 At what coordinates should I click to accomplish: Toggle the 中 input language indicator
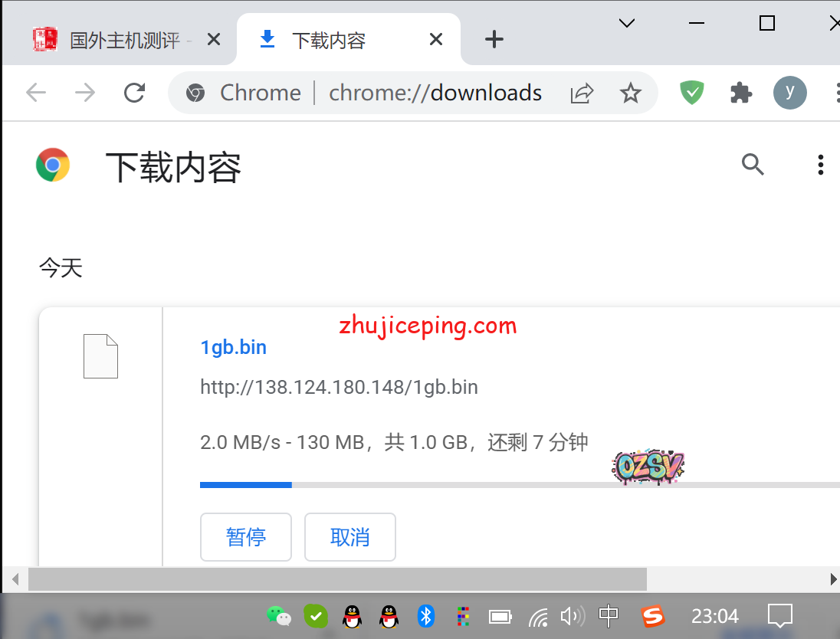pos(609,615)
